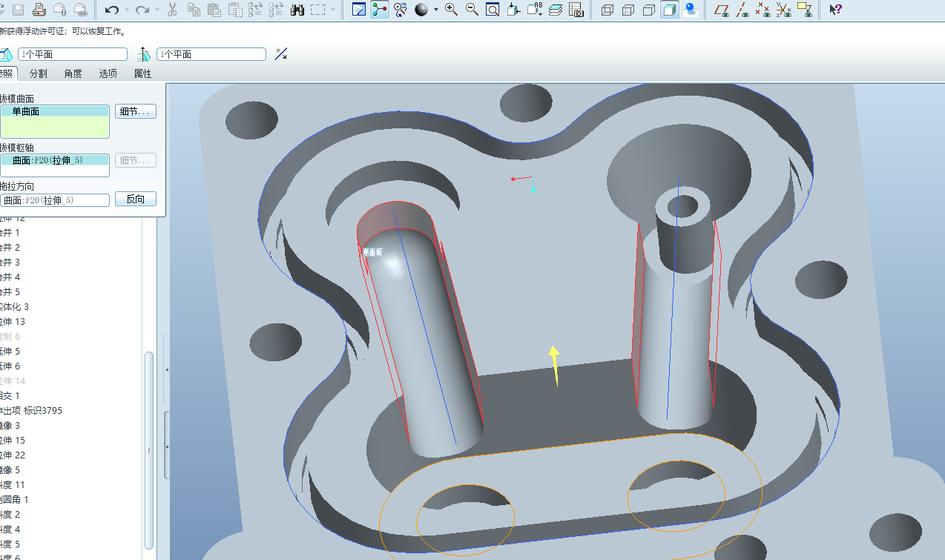Open the 角度 tab
The width and height of the screenshot is (945, 560).
pyautogui.click(x=73, y=73)
